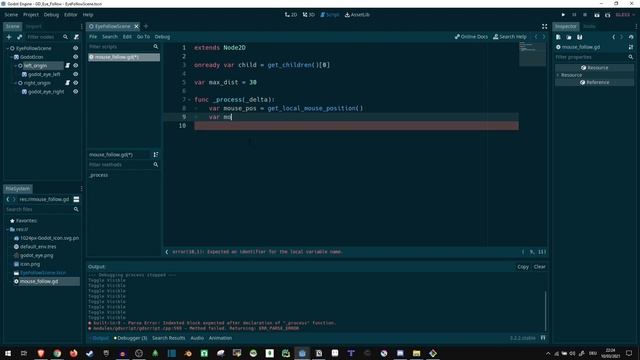This screenshot has height=360, width=640.
Task: Attach script icon in the Scene dock toolbar
Action: pos(76,37)
